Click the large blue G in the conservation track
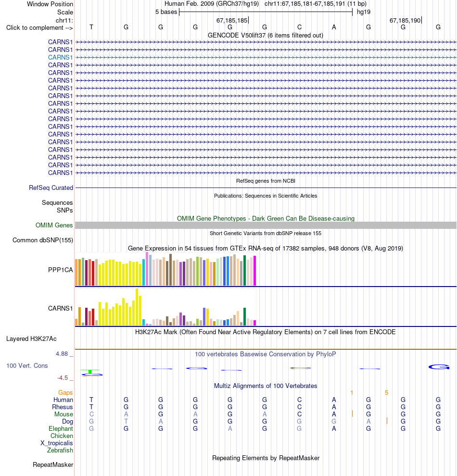The height and width of the screenshot is (476, 457). [x=439, y=367]
